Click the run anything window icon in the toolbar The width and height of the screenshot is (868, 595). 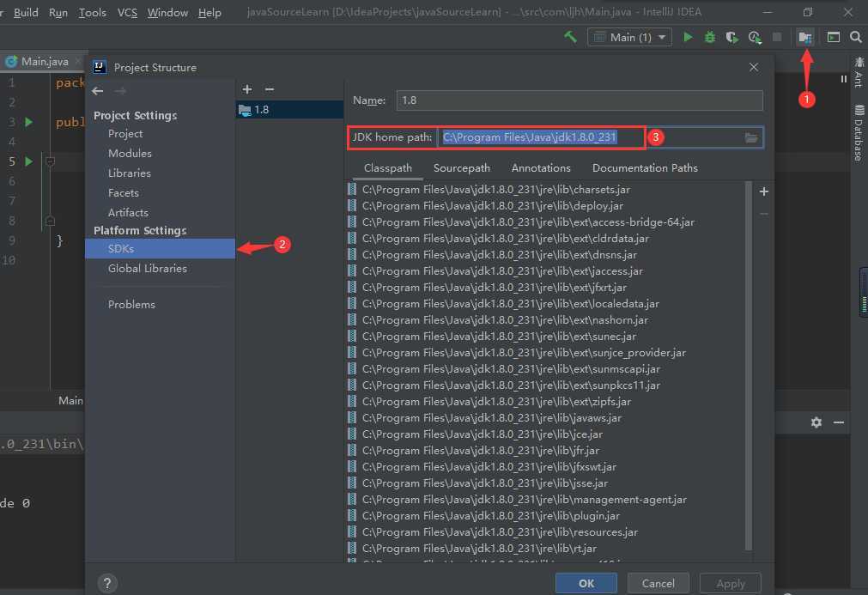pyautogui.click(x=833, y=37)
